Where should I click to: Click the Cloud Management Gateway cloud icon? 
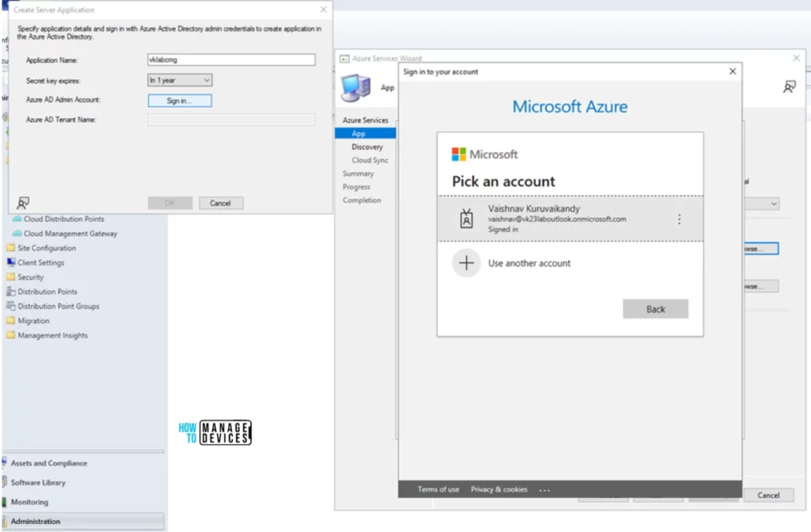point(17,234)
